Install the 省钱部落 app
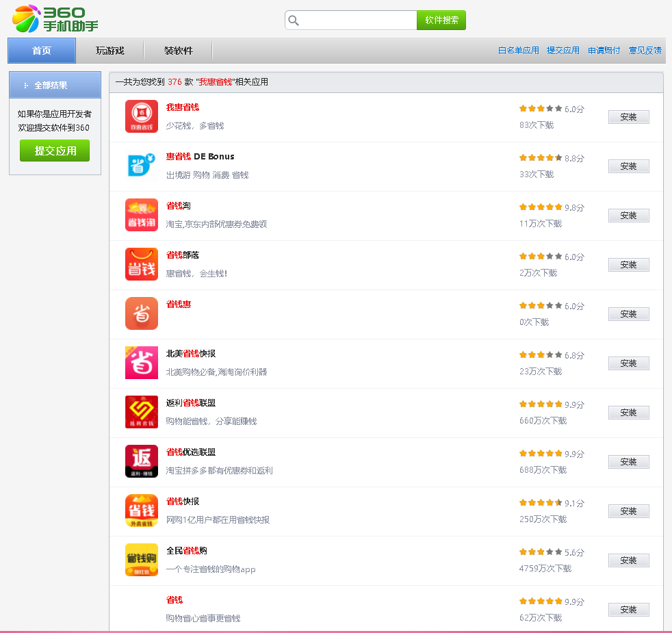Image resolution: width=672 pixels, height=633 pixels. click(628, 264)
